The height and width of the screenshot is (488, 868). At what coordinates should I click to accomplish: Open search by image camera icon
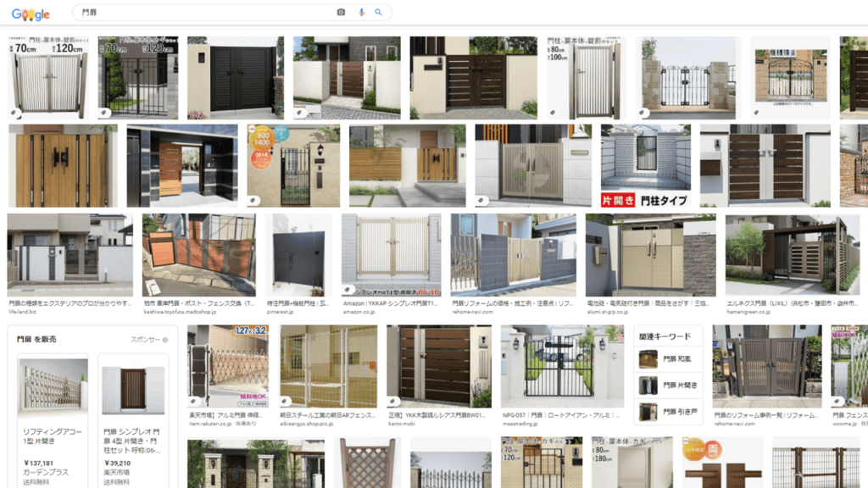[341, 13]
